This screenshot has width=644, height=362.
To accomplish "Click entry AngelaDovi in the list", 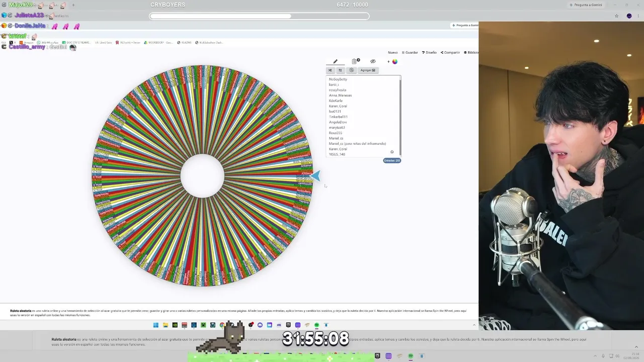I will click(338, 122).
